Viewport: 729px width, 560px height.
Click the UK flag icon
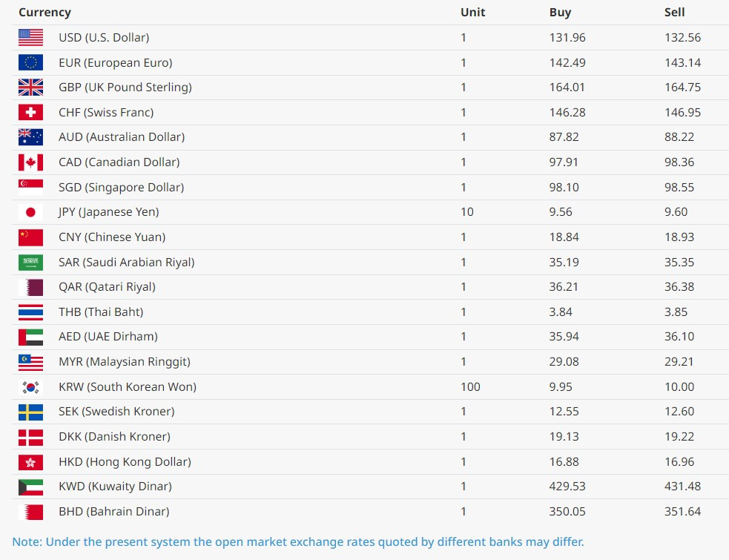tap(30, 88)
